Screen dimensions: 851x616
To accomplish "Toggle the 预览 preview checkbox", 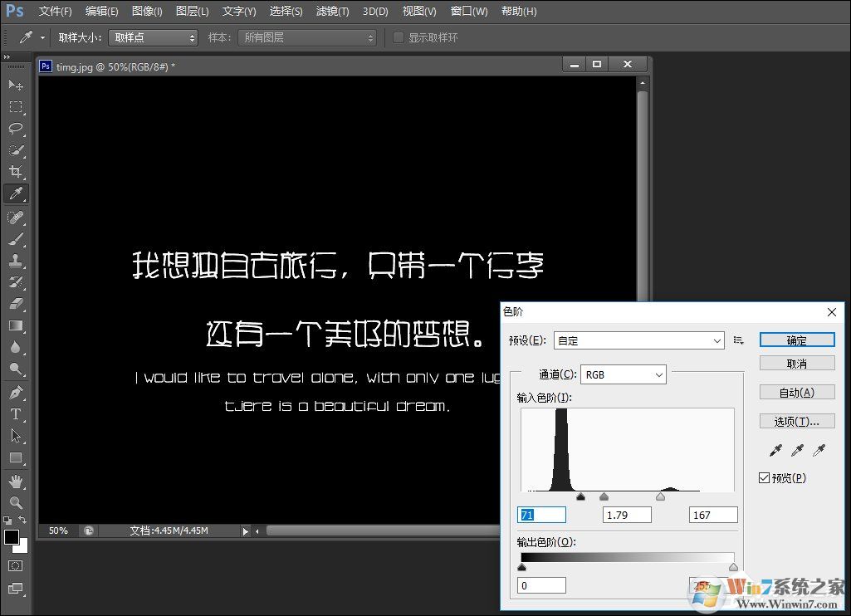I will [765, 477].
